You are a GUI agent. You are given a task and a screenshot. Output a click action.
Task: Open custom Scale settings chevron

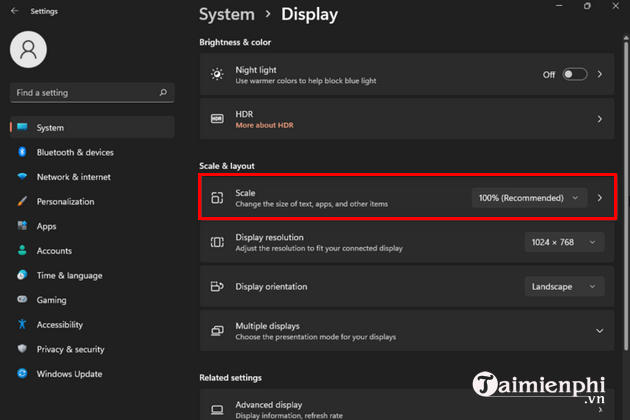point(599,198)
